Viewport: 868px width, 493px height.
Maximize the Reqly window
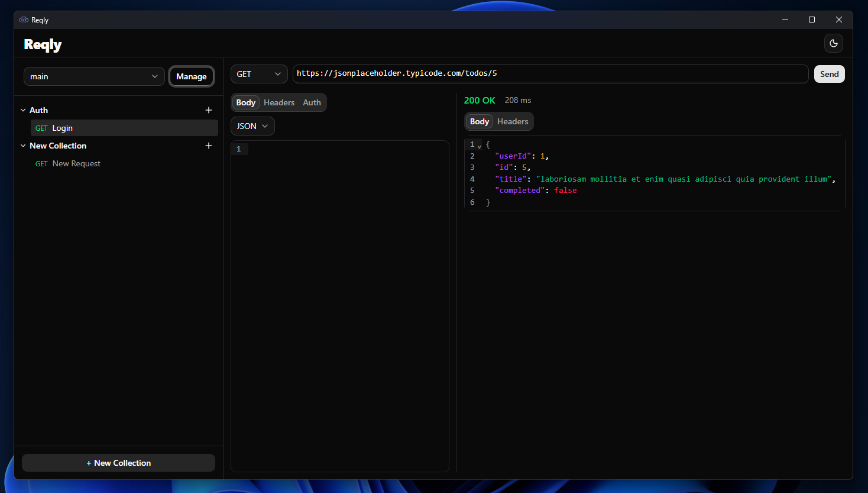point(812,20)
